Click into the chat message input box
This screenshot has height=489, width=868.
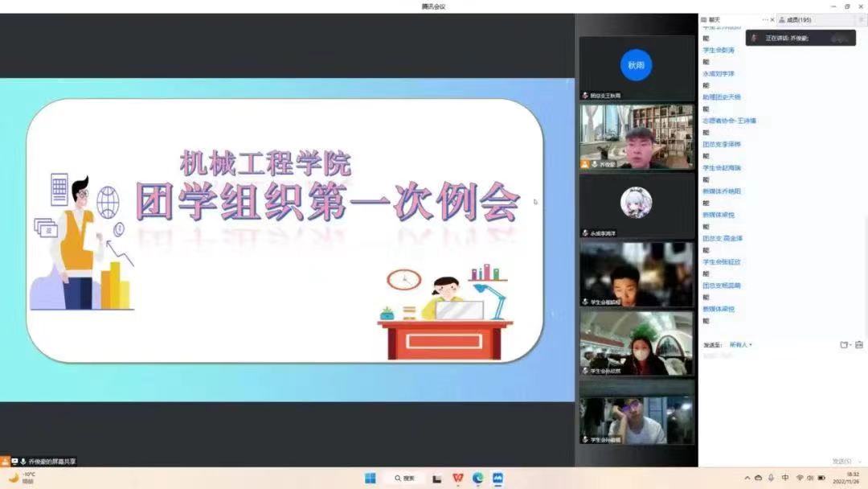[780, 402]
